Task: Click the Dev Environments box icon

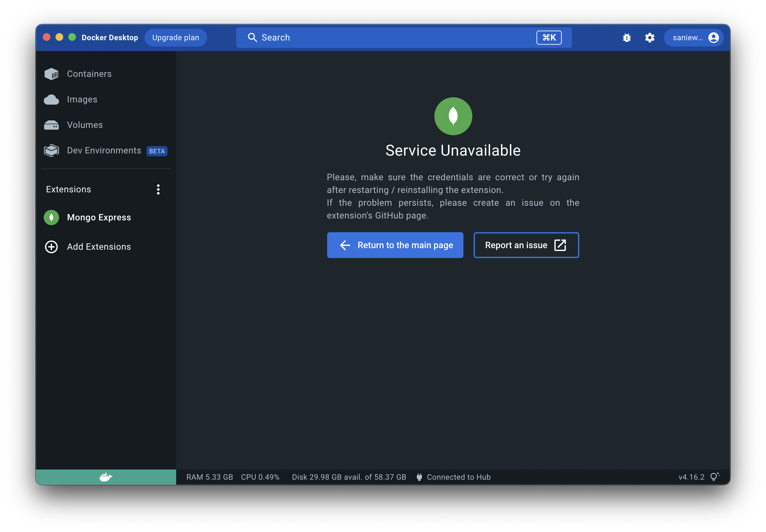Action: pos(51,151)
